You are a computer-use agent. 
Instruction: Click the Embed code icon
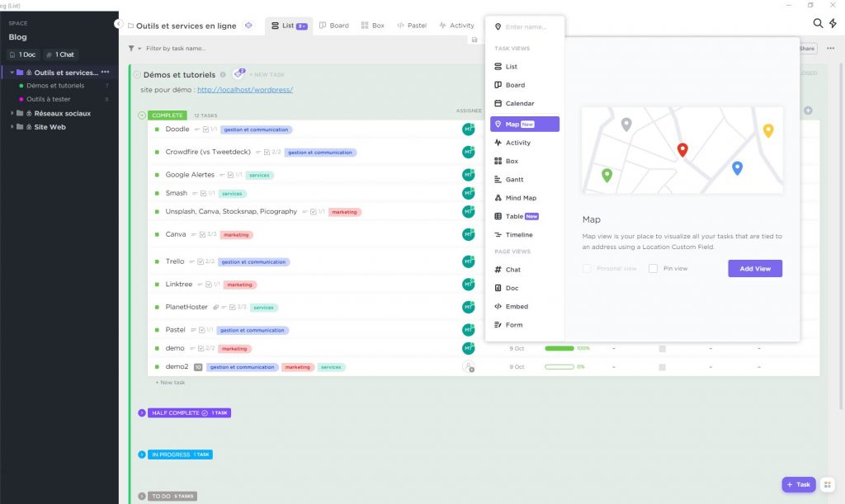point(498,306)
